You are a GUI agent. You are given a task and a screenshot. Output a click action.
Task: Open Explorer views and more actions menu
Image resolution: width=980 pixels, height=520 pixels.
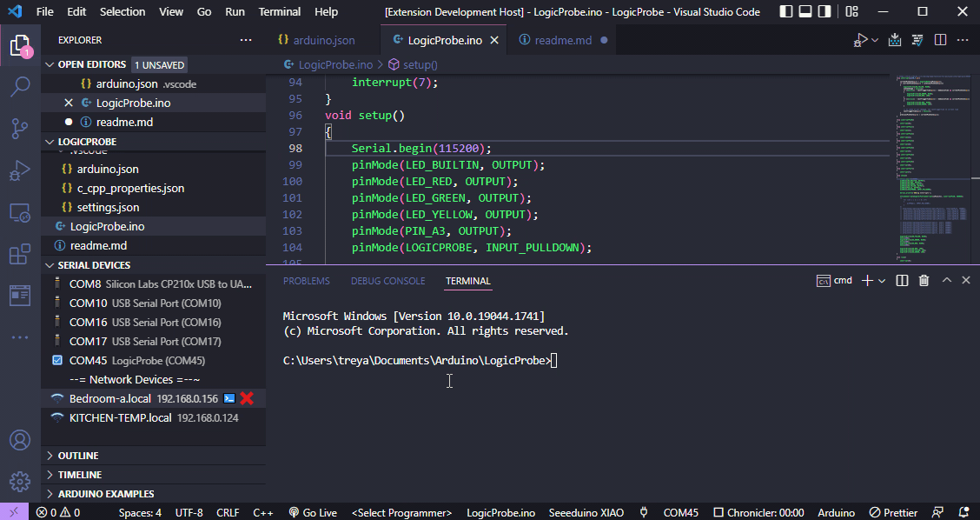246,40
